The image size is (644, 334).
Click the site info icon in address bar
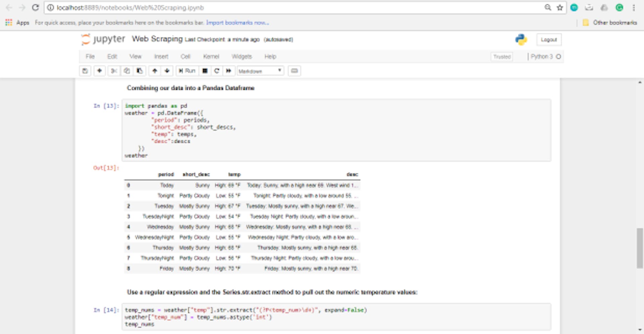[50, 7]
